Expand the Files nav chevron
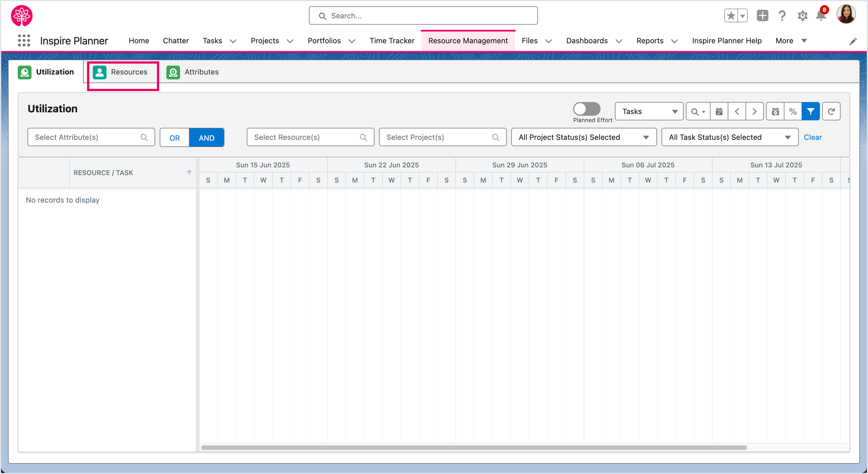Viewport: 868px width, 474px height. click(549, 41)
